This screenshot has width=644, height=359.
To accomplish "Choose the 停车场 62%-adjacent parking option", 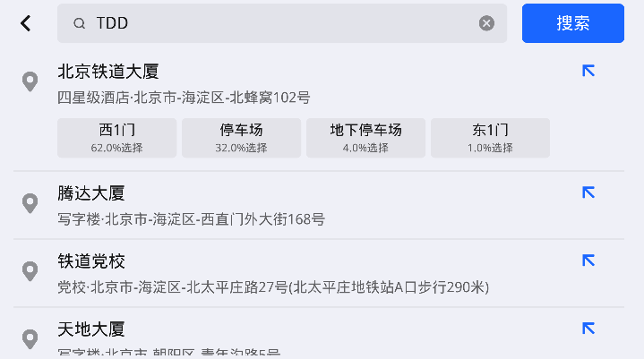I will coord(241,137).
